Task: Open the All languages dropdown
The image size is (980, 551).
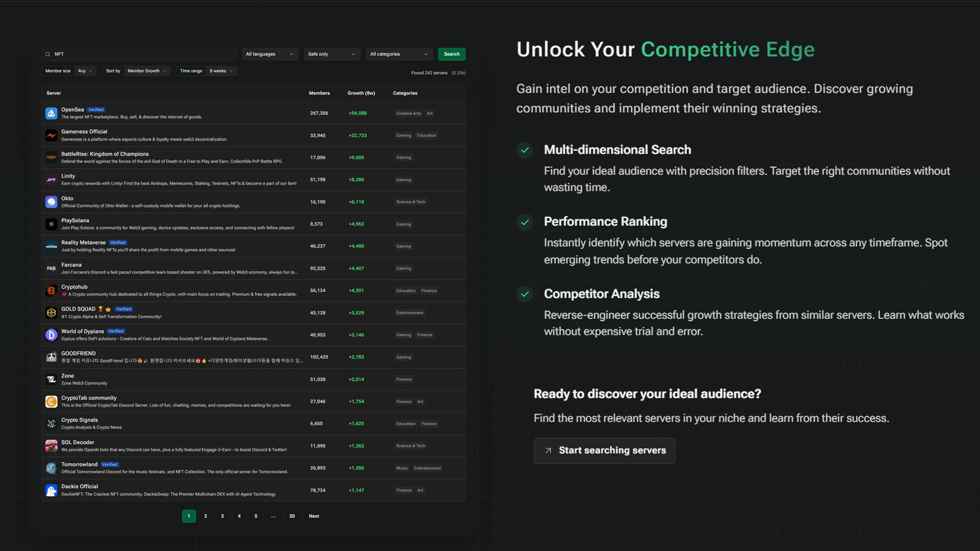Action: tap(269, 54)
